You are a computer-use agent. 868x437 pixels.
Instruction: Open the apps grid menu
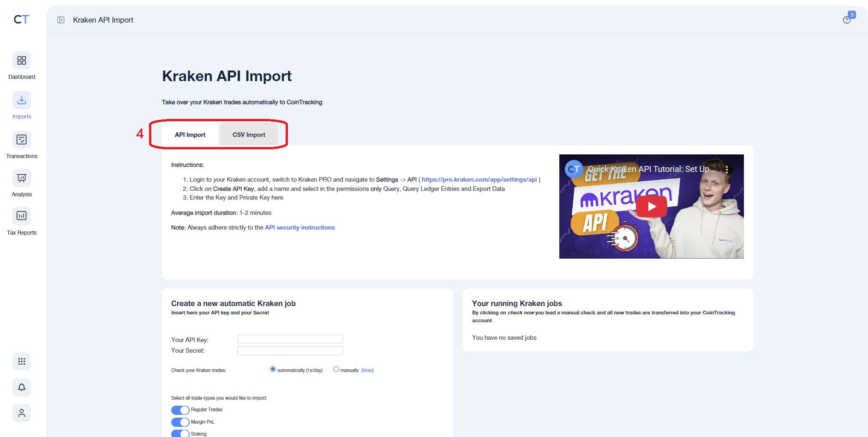pyautogui.click(x=21, y=361)
